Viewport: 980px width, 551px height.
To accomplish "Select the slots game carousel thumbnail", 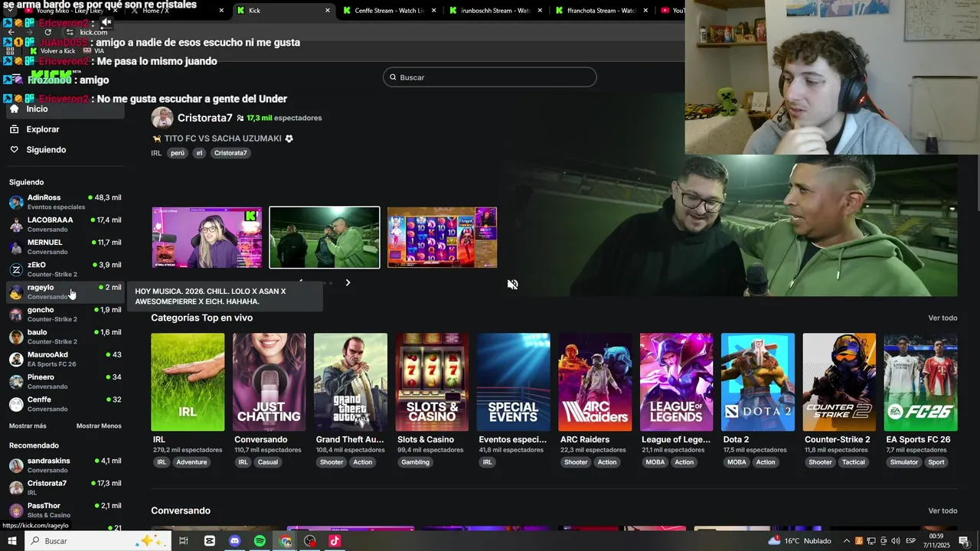I will pyautogui.click(x=442, y=237).
